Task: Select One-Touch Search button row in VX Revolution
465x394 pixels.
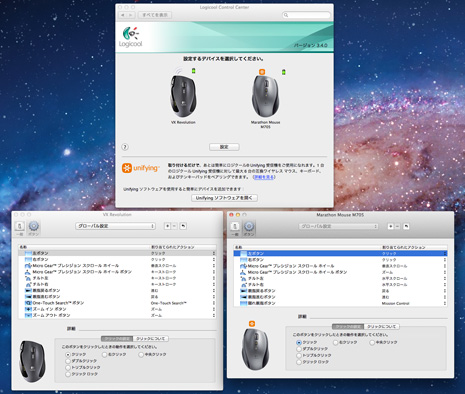Action: coord(117,303)
